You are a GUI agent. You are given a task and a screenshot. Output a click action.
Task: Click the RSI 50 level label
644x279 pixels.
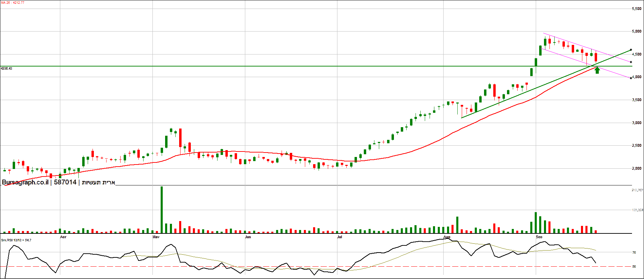pyautogui.click(x=634, y=267)
